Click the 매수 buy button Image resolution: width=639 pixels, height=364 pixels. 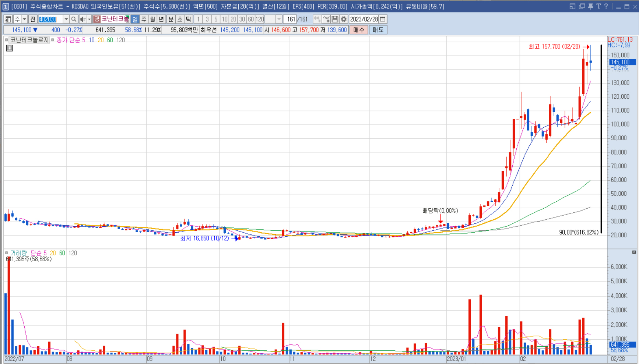tap(359, 30)
